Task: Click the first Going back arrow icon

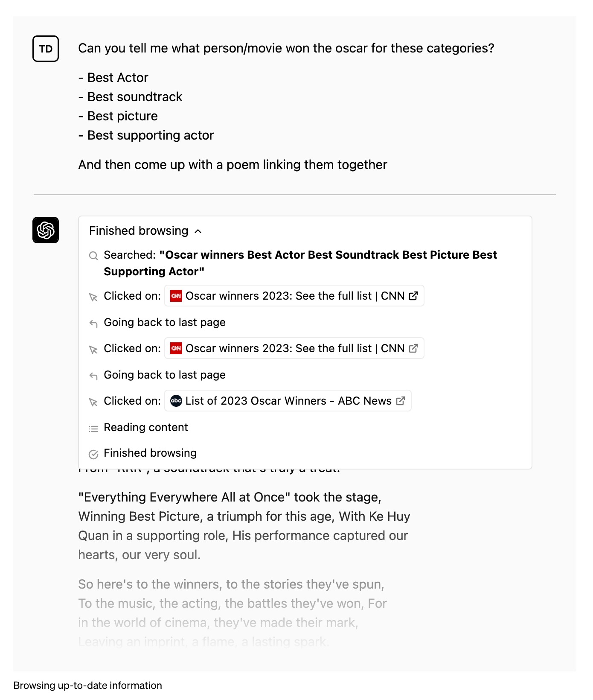Action: pyautogui.click(x=93, y=324)
